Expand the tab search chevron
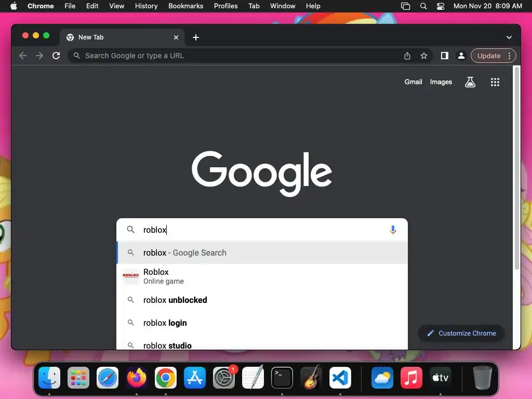The height and width of the screenshot is (399, 532). point(509,37)
